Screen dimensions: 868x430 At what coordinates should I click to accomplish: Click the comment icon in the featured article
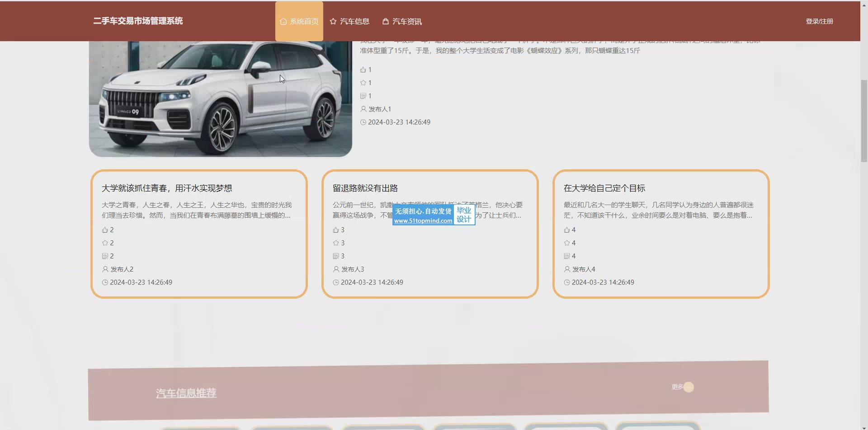[x=363, y=96]
